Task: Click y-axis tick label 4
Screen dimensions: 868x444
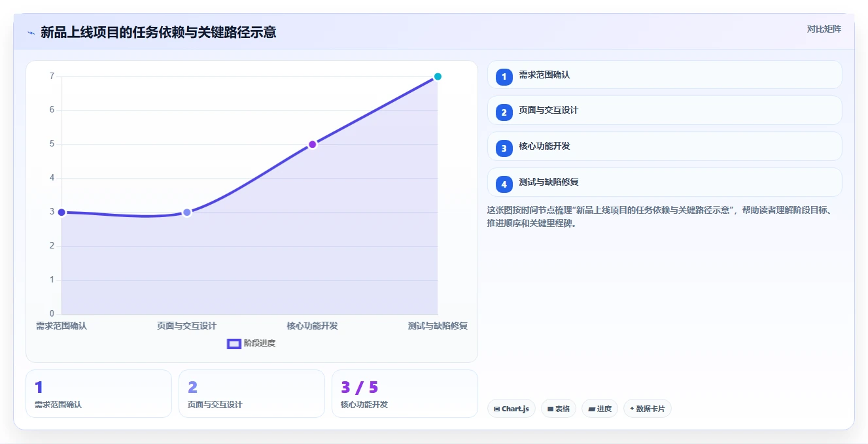Action: point(52,178)
